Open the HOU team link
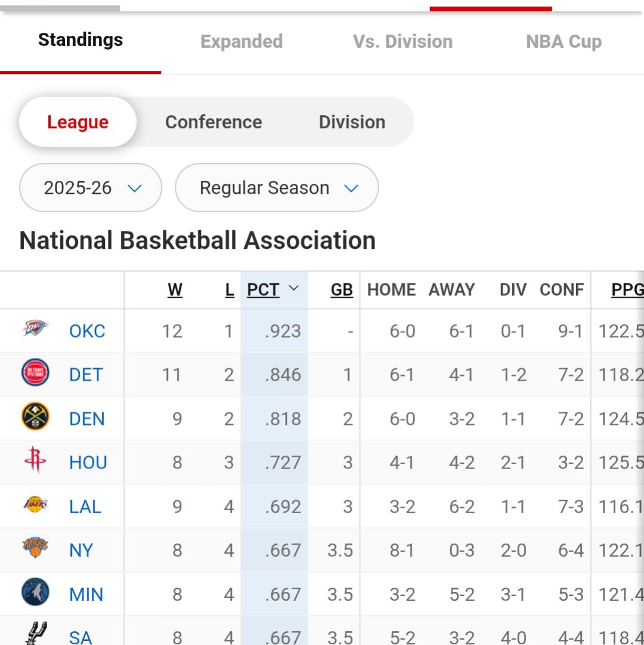The height and width of the screenshot is (645, 644). (88, 463)
